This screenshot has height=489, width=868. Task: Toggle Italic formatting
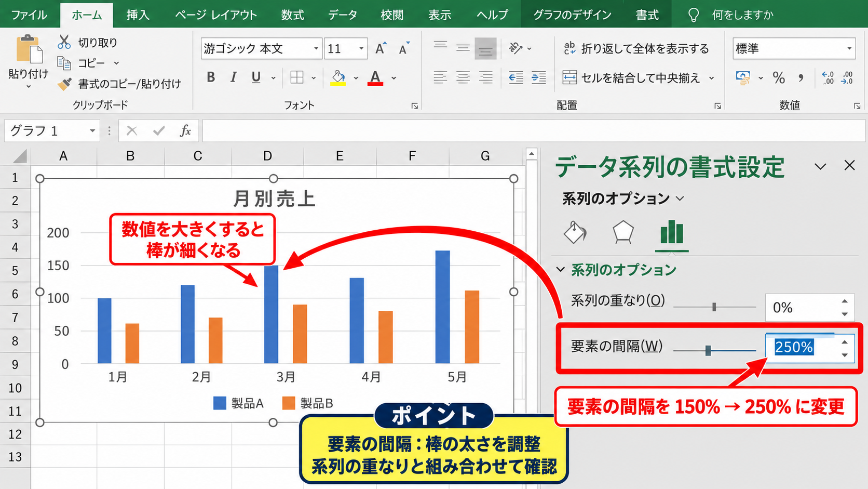tap(233, 77)
